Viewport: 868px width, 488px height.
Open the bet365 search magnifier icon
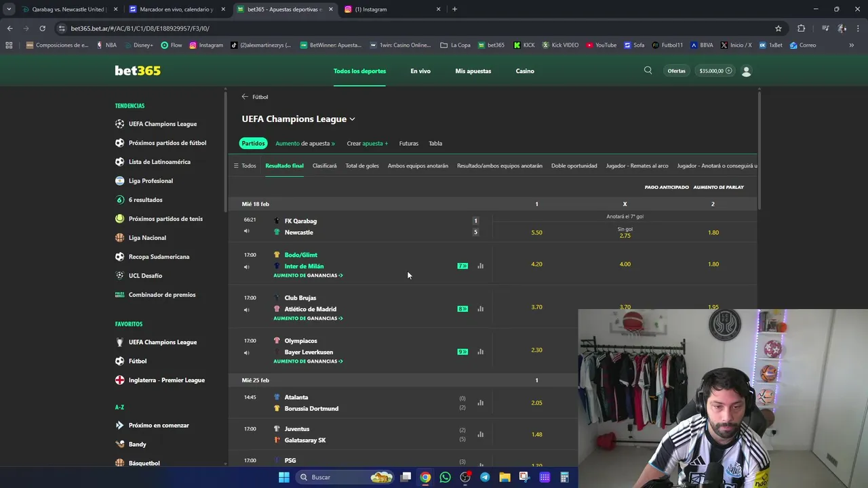click(648, 70)
